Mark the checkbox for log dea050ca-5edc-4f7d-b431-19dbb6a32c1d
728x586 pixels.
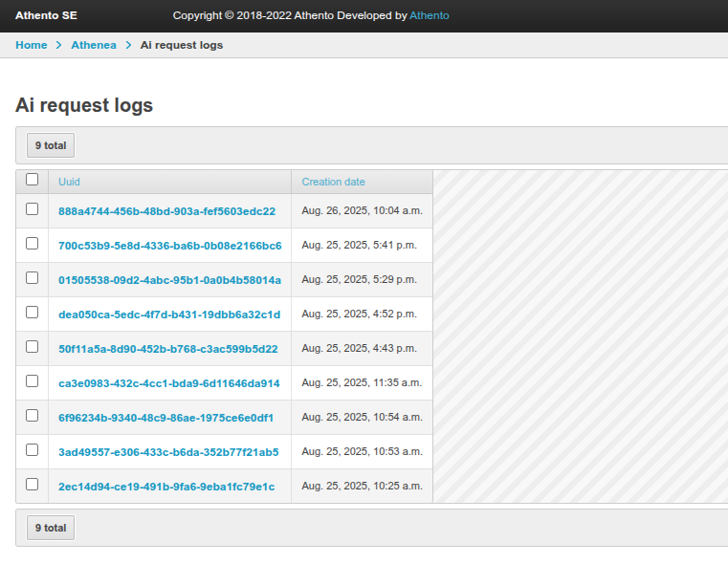point(32,313)
